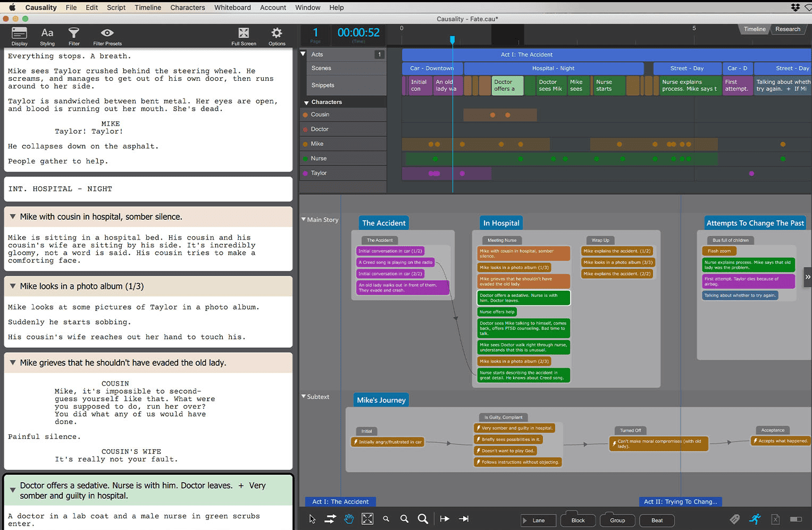Click the fit-to-view icon in bottom toolbar
Viewport: 812px width, 530px height.
pyautogui.click(x=367, y=519)
